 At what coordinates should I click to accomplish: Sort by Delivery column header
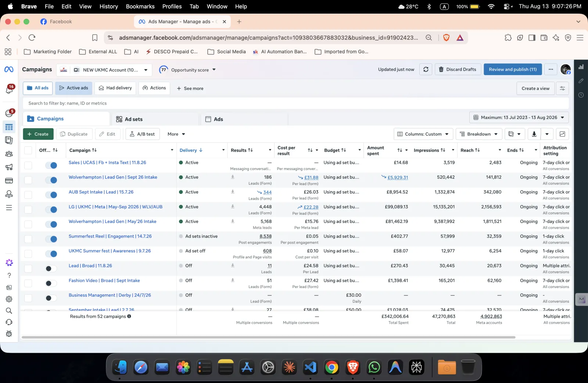click(x=191, y=150)
